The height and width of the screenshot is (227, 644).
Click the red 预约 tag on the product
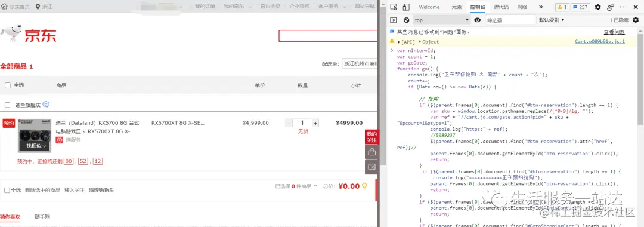8,124
